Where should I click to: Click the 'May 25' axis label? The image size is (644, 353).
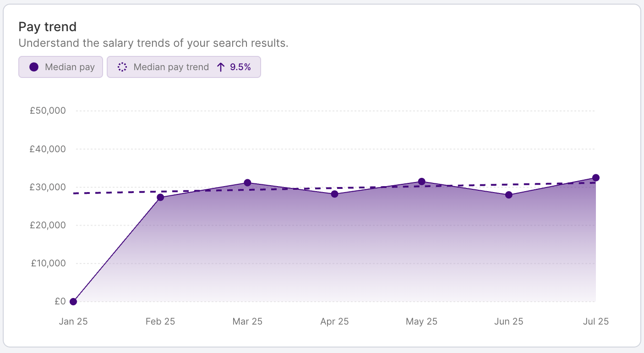point(421,321)
